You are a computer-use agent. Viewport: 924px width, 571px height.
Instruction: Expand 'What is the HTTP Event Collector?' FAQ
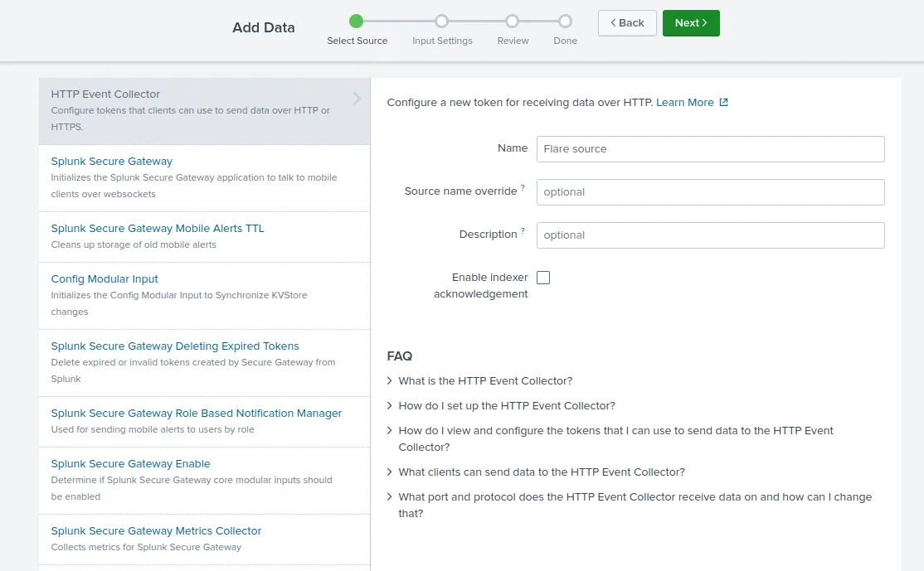(485, 381)
